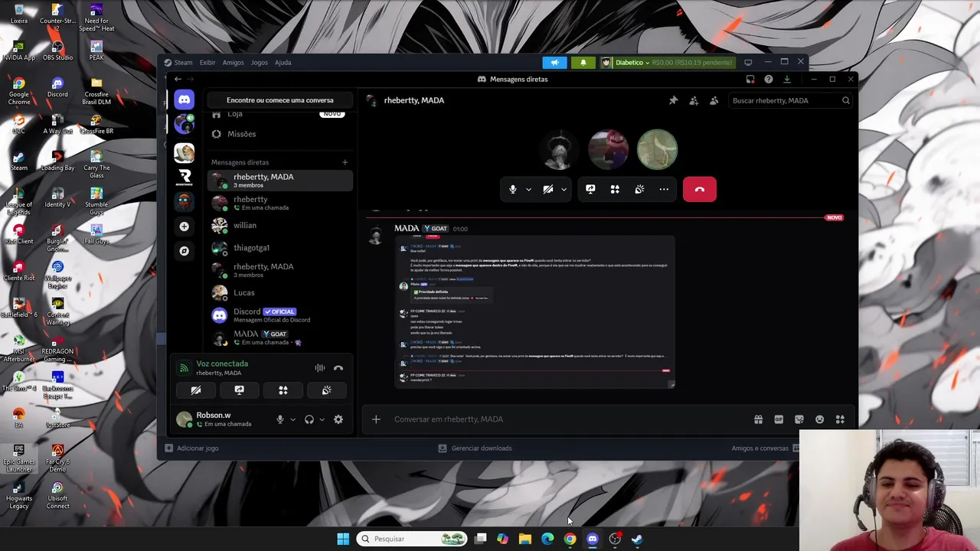Open Steam menu in Steam window
The height and width of the screenshot is (551, 980).
click(x=183, y=63)
